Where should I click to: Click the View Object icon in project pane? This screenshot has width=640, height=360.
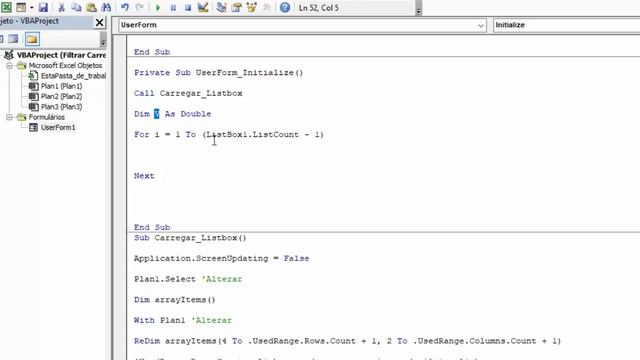tap(13, 39)
